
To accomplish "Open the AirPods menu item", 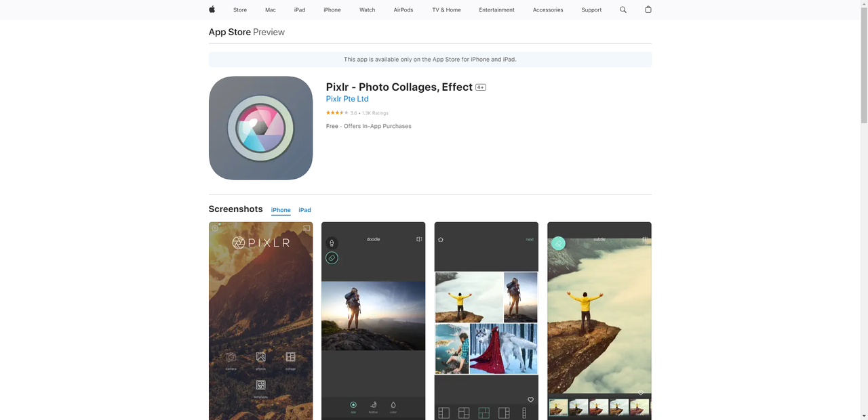I will pyautogui.click(x=403, y=10).
